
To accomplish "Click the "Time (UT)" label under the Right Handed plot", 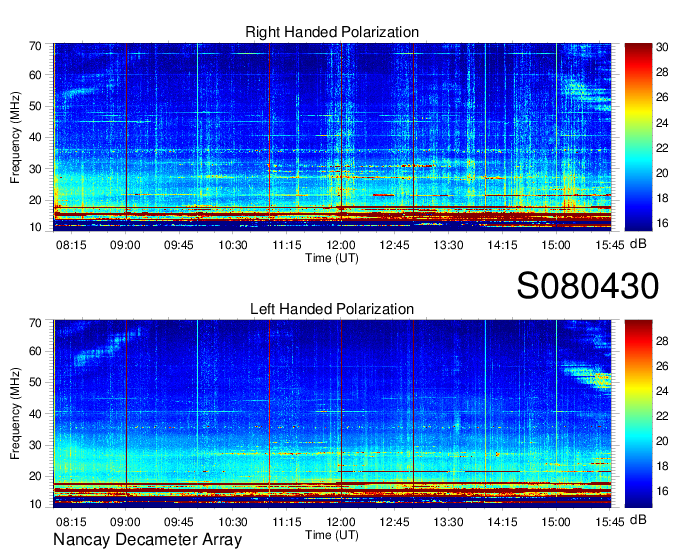I will tap(332, 258).
